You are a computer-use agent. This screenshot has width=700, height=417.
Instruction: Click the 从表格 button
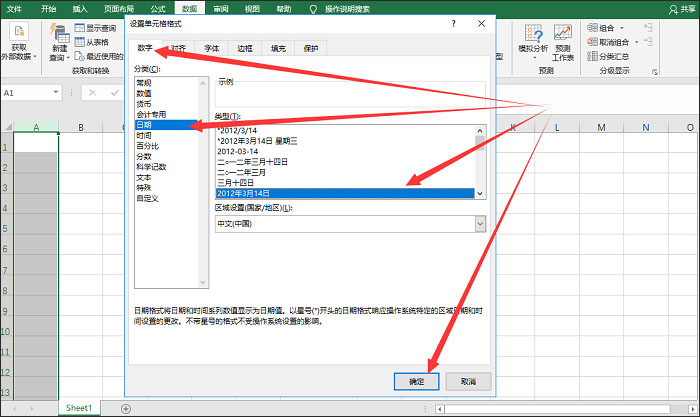[92, 42]
